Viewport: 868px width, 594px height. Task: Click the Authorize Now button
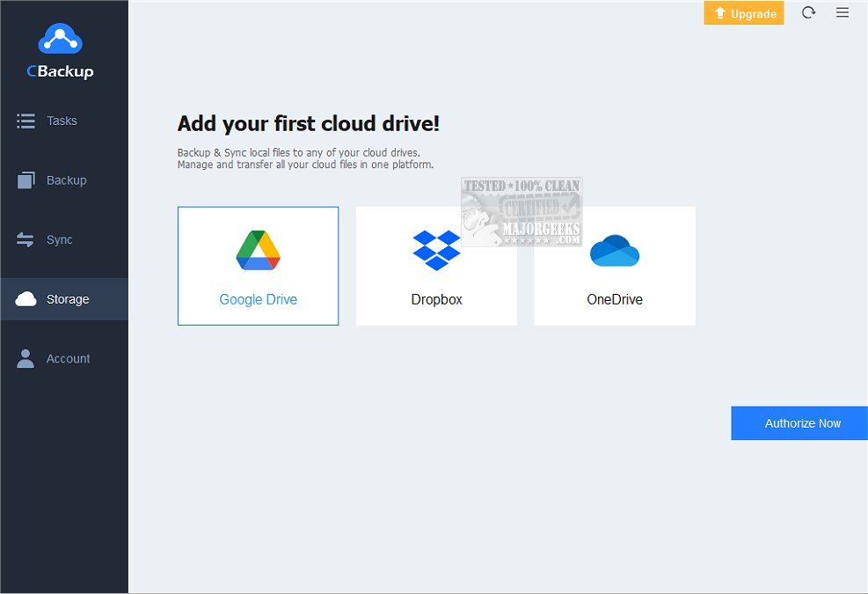pos(799,423)
